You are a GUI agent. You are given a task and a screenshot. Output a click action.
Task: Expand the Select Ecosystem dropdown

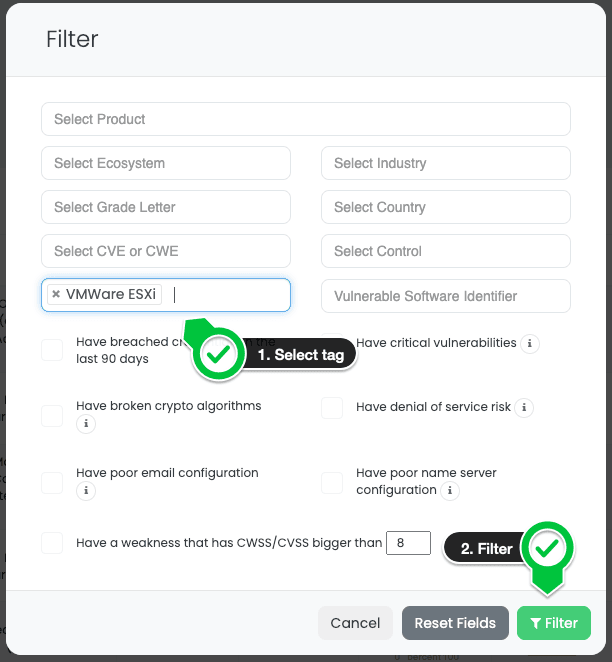coord(166,163)
